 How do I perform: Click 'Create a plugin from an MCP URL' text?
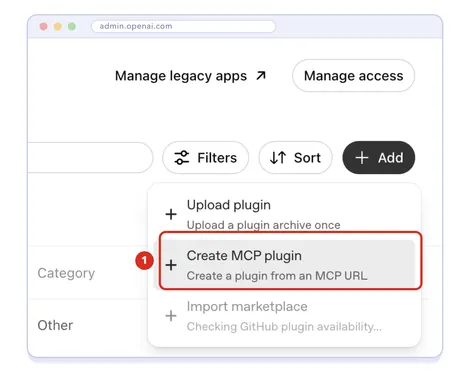click(277, 276)
